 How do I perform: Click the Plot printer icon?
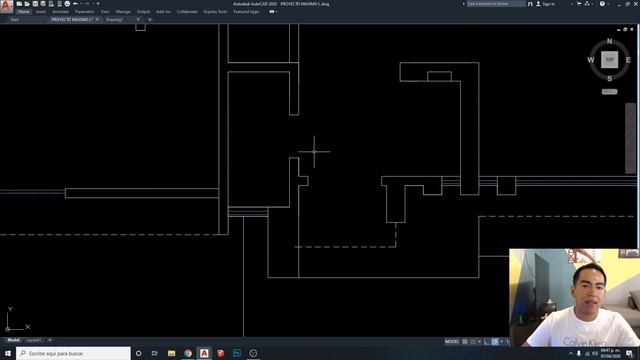click(67, 4)
